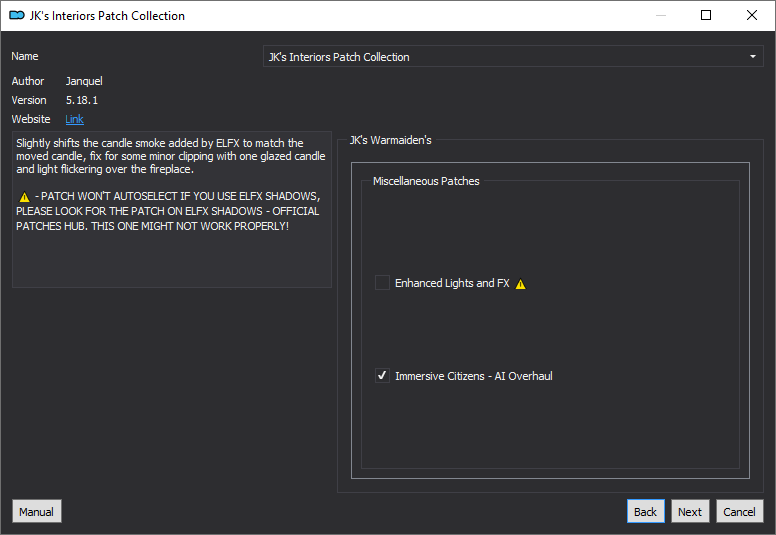Image resolution: width=776 pixels, height=535 pixels.
Task: Open the Name dropdown for the patch collection
Action: pos(513,57)
